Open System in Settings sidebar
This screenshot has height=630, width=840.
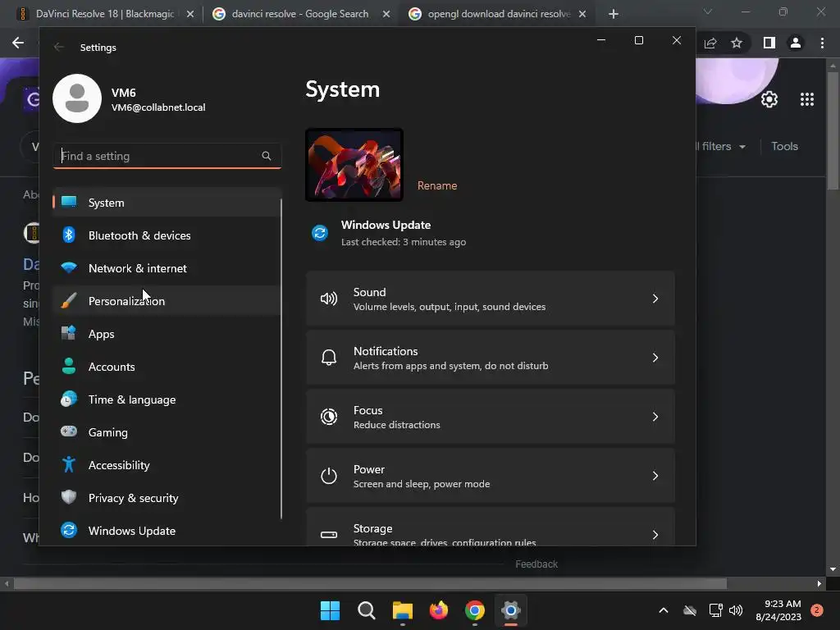pyautogui.click(x=167, y=203)
